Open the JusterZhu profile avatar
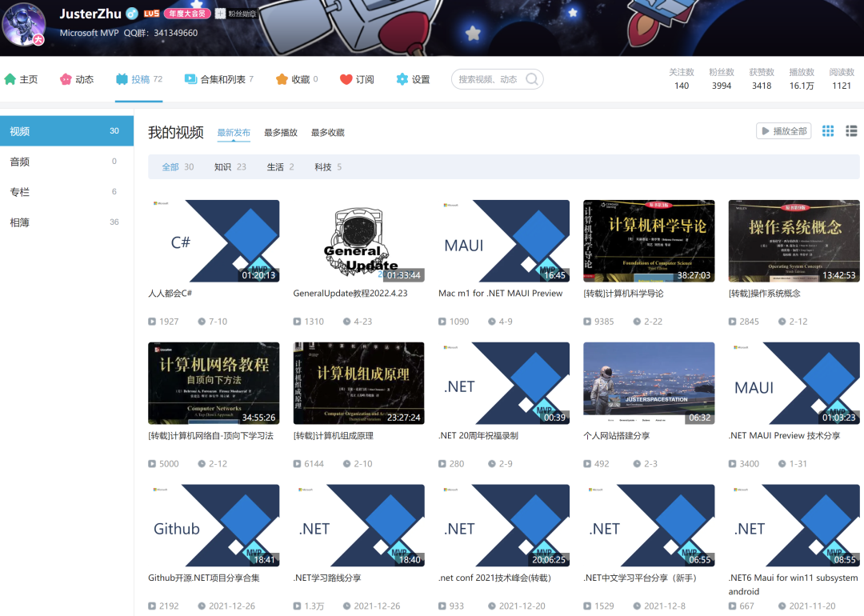Screen dimensions: 864x616 (24, 25)
